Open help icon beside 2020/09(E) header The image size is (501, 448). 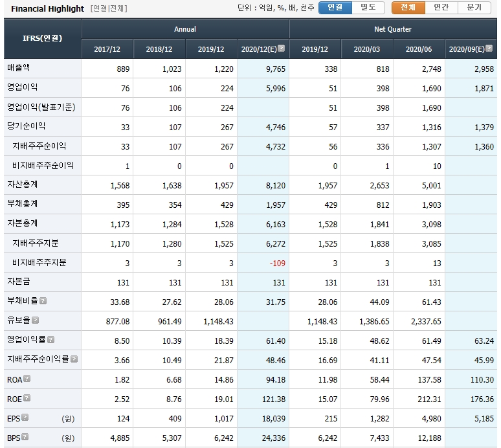click(x=489, y=49)
